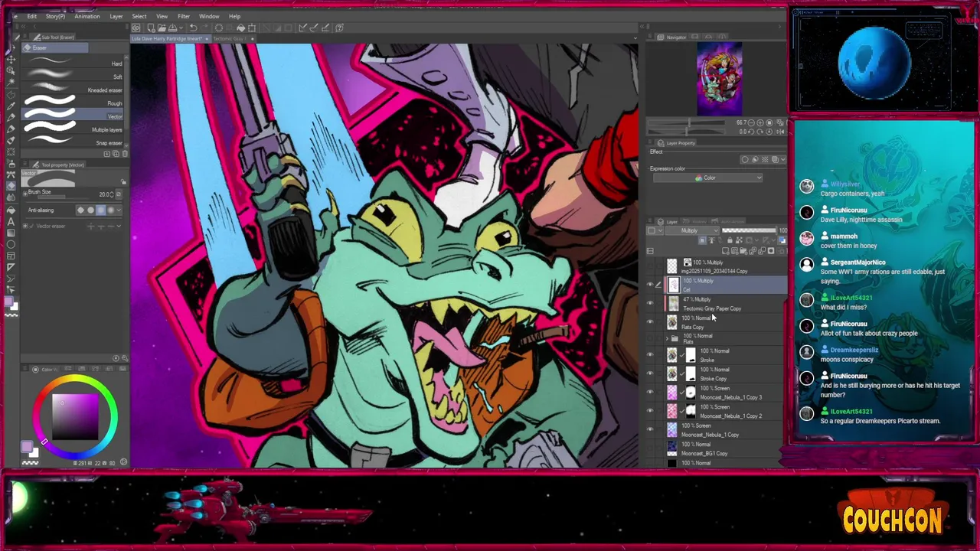Click the Save icon in command bar
The width and height of the screenshot is (980, 551).
coord(172,28)
